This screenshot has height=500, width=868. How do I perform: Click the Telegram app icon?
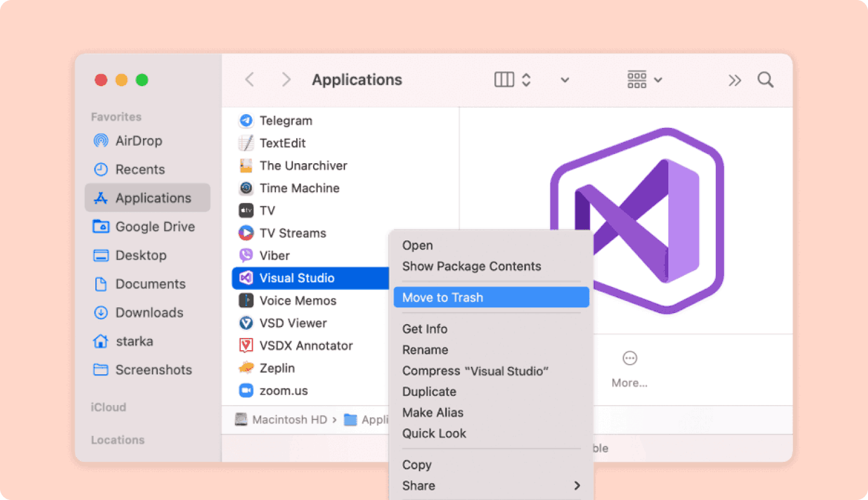246,120
